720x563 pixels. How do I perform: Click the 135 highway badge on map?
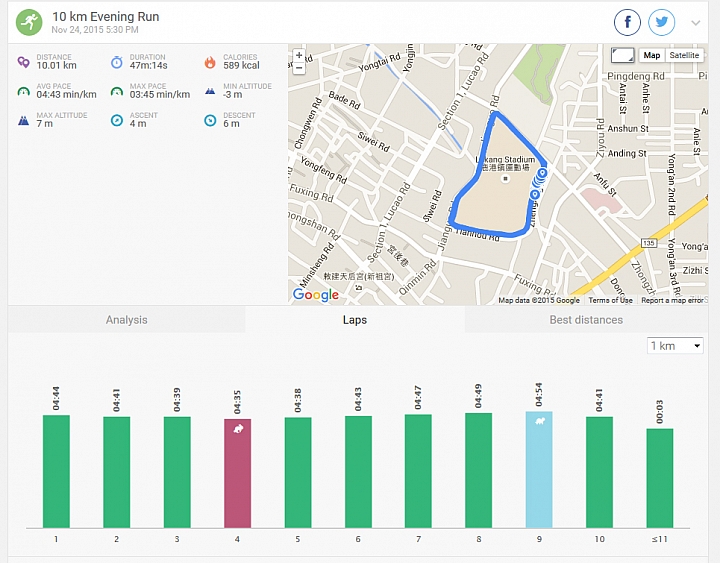[x=648, y=242]
